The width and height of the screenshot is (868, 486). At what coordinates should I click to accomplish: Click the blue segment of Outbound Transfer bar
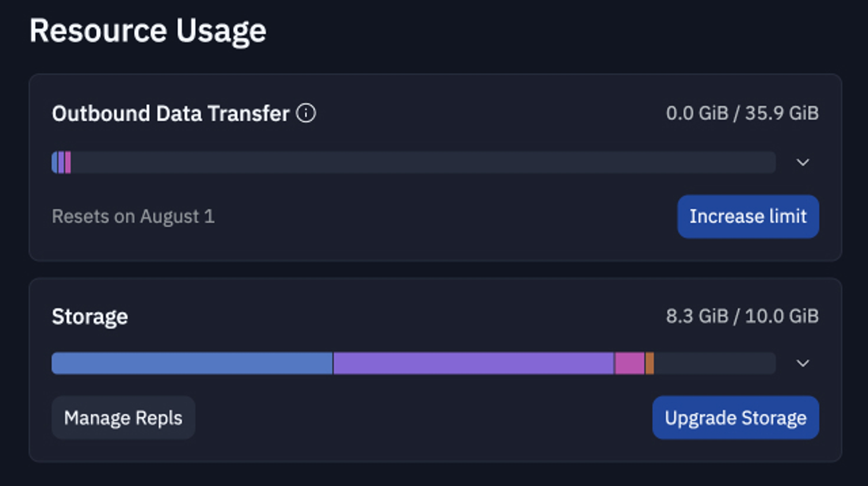pyautogui.click(x=54, y=162)
